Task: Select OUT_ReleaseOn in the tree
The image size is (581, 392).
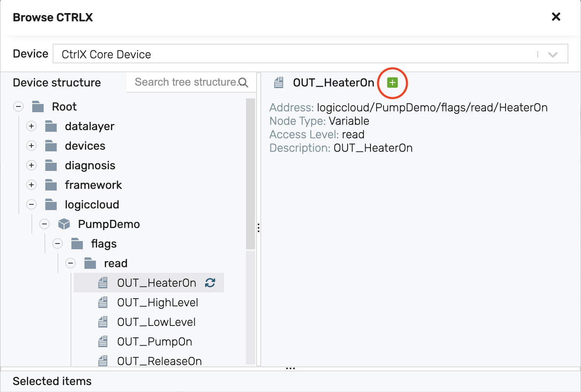Action: 159,361
